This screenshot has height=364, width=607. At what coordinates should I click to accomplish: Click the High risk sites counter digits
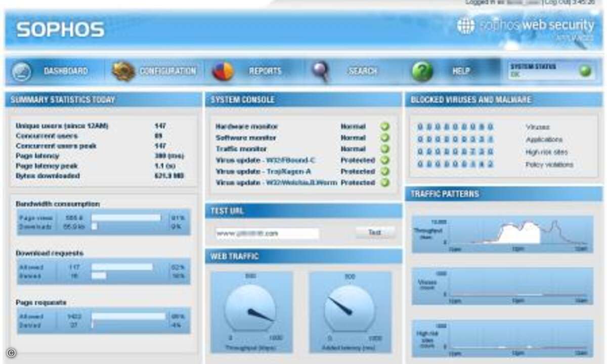[x=455, y=152]
